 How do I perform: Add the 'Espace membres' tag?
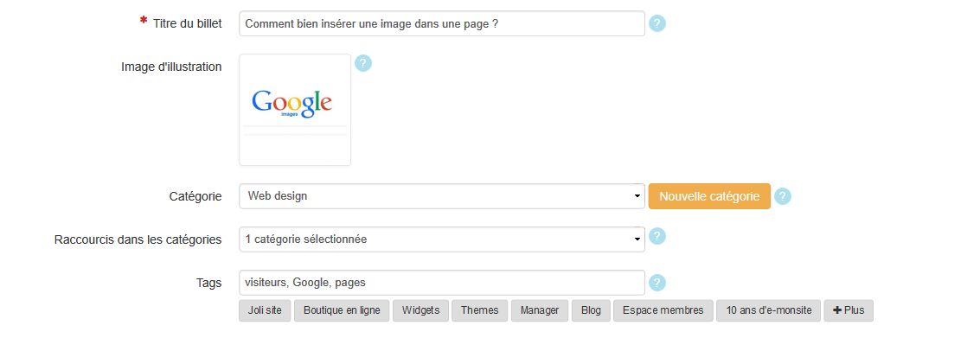pos(663,310)
